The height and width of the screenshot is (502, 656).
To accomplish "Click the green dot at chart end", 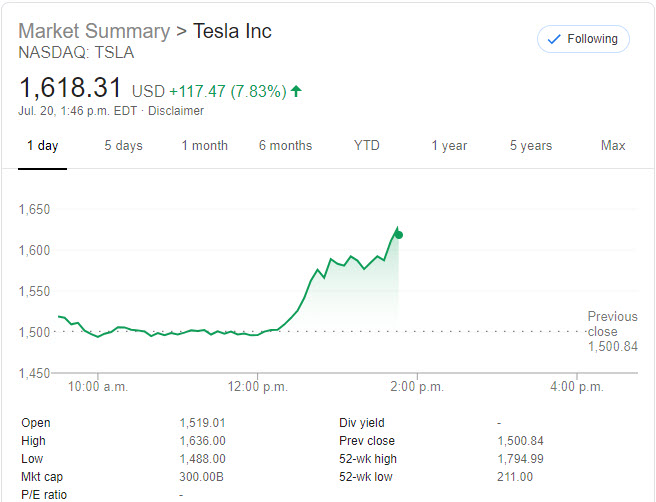I will tap(399, 235).
